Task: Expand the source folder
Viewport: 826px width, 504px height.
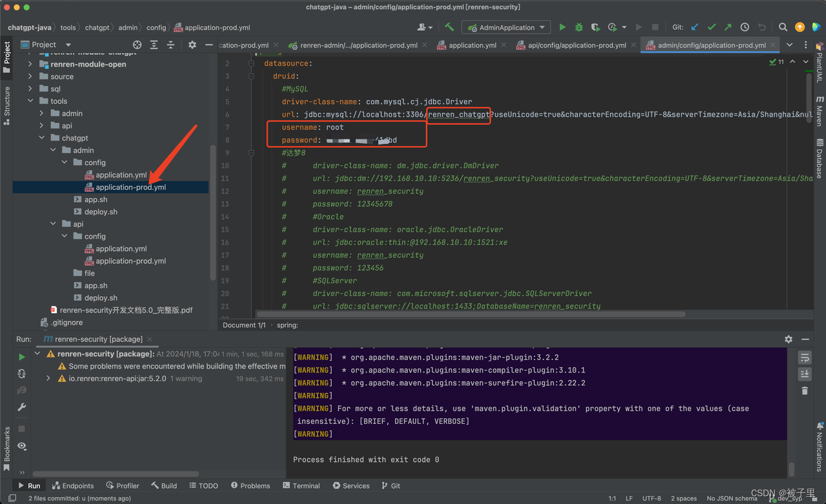Action: pyautogui.click(x=30, y=76)
